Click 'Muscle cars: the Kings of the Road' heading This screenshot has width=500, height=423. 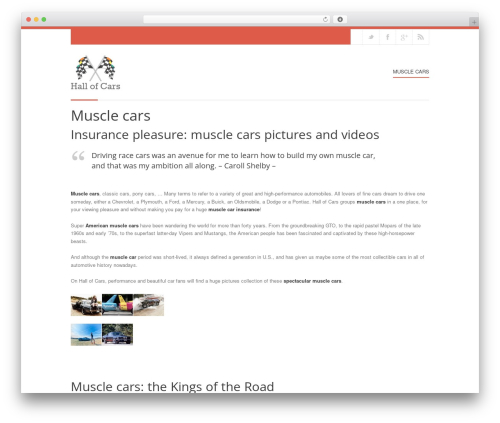point(172,387)
